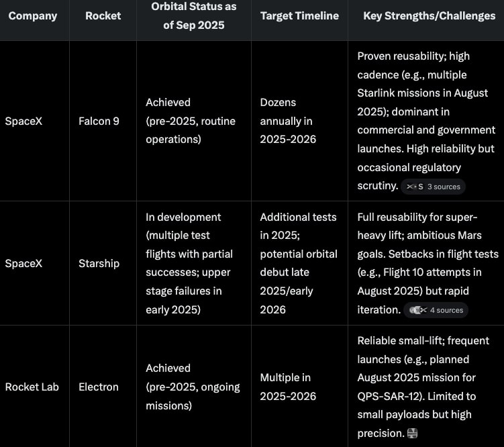Viewport: 504px width, 447px height.
Task: Click "Multiple in 2025-2026" timeline cell
Action: (288, 387)
